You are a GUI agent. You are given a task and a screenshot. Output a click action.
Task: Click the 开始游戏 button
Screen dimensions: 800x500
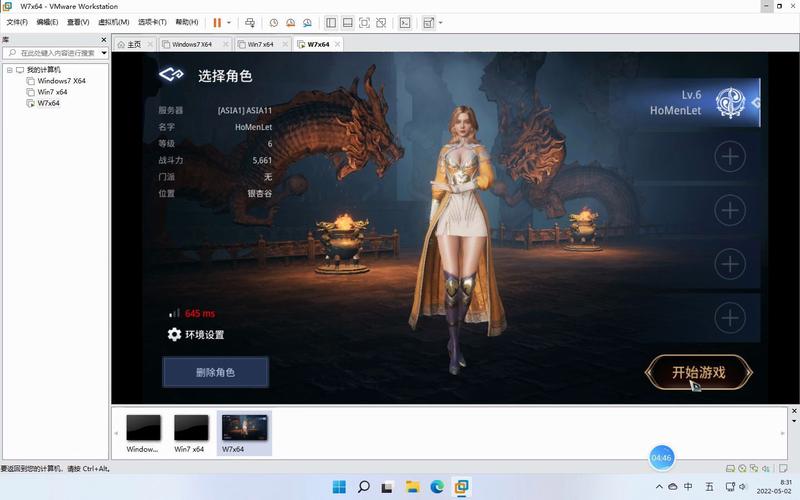click(x=698, y=372)
